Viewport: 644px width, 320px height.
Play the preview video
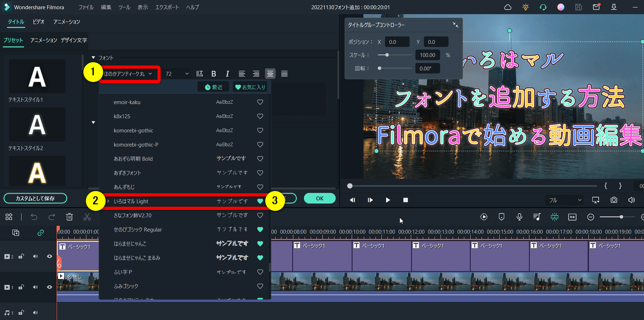coord(388,200)
